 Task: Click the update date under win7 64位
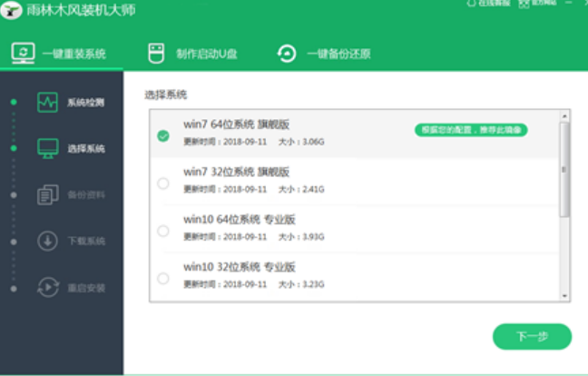click(x=225, y=142)
